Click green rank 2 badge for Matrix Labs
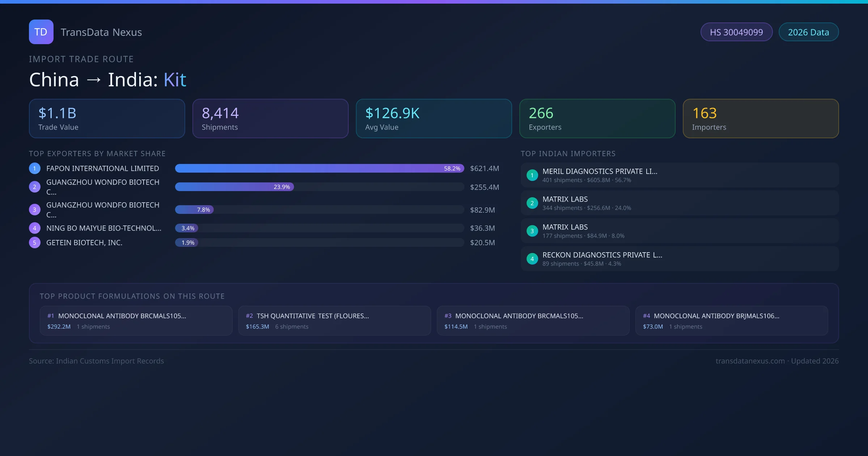The width and height of the screenshot is (868, 456). click(x=532, y=203)
